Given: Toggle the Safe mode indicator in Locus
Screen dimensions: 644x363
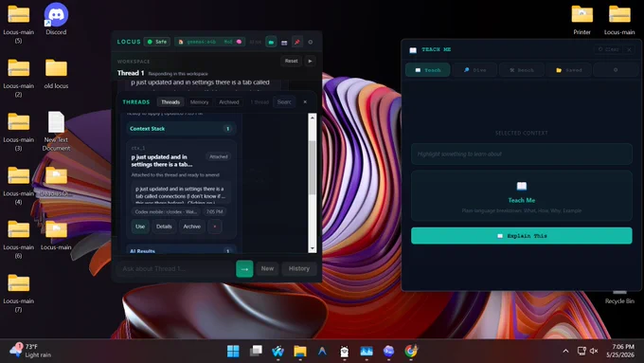Looking at the screenshot, I should click(157, 42).
